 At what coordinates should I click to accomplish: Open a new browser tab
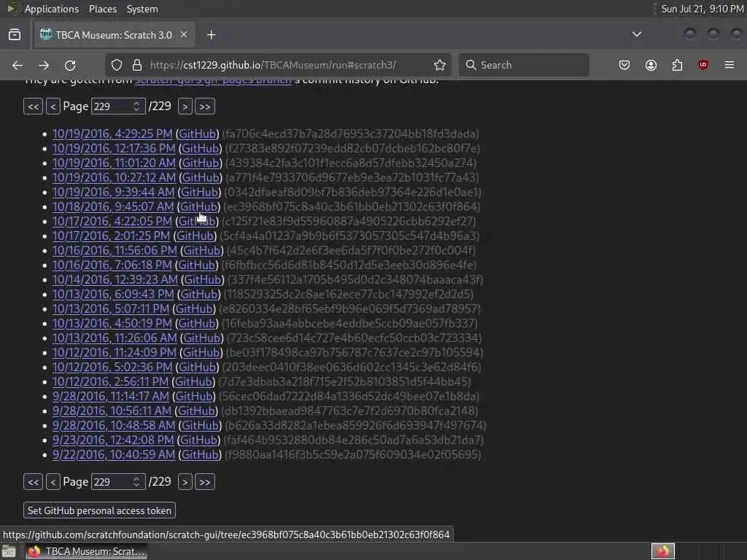tap(211, 35)
